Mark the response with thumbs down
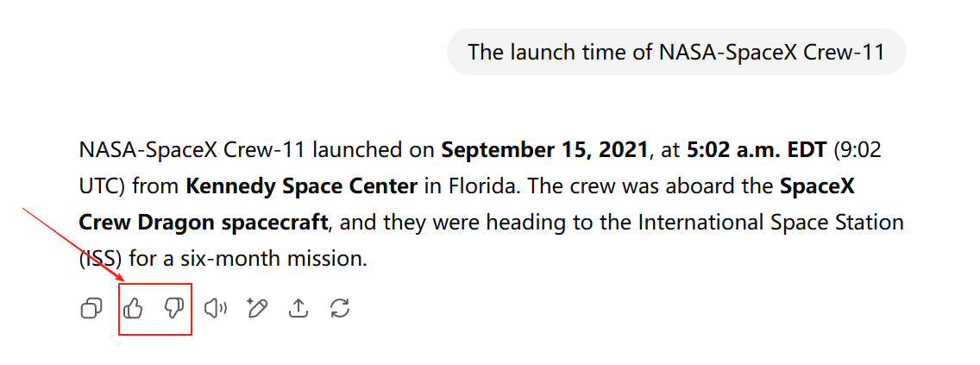 174,308
